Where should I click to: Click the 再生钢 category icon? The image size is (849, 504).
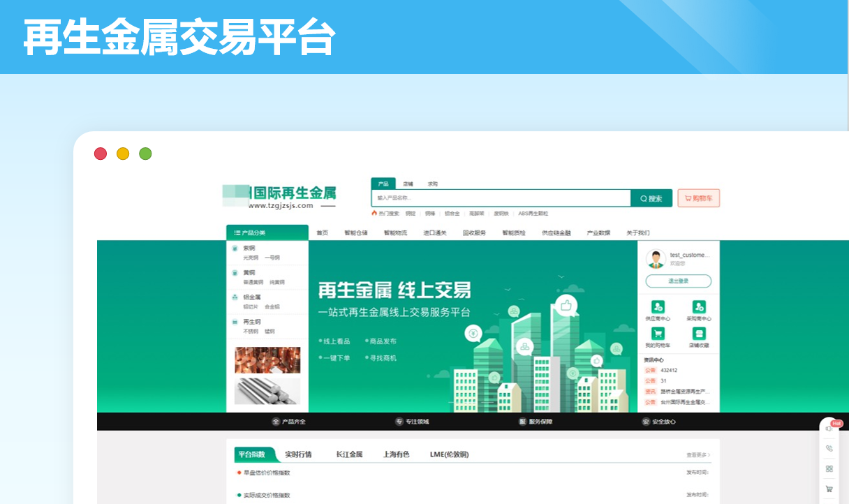tap(235, 322)
